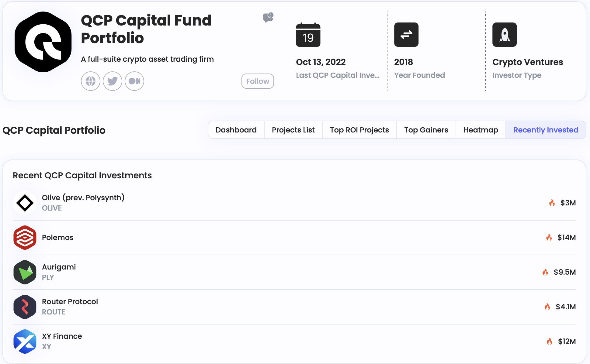This screenshot has height=364, width=590.
Task: Click the QCP Capital Portfolio section heading
Action: (x=54, y=130)
